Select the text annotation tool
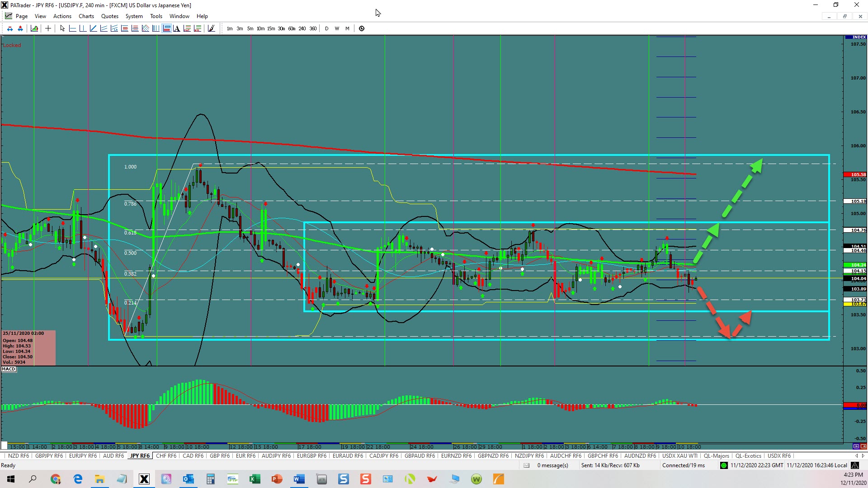Image resolution: width=868 pixels, height=488 pixels. coord(177,28)
